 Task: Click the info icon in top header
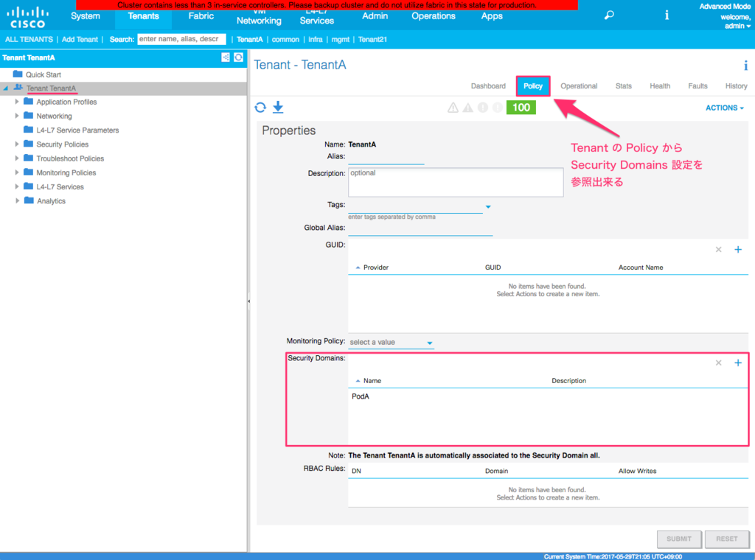[667, 15]
